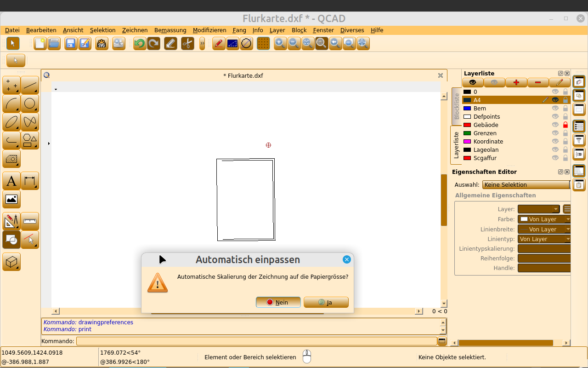Open the Auswahl selection dropdown
This screenshot has height=368, width=588.
[526, 185]
